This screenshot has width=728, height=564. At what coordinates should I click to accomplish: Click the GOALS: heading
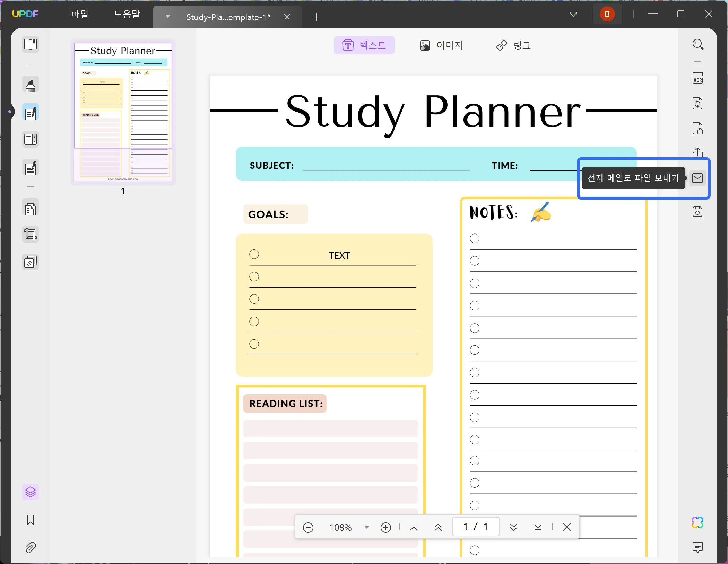tap(268, 214)
